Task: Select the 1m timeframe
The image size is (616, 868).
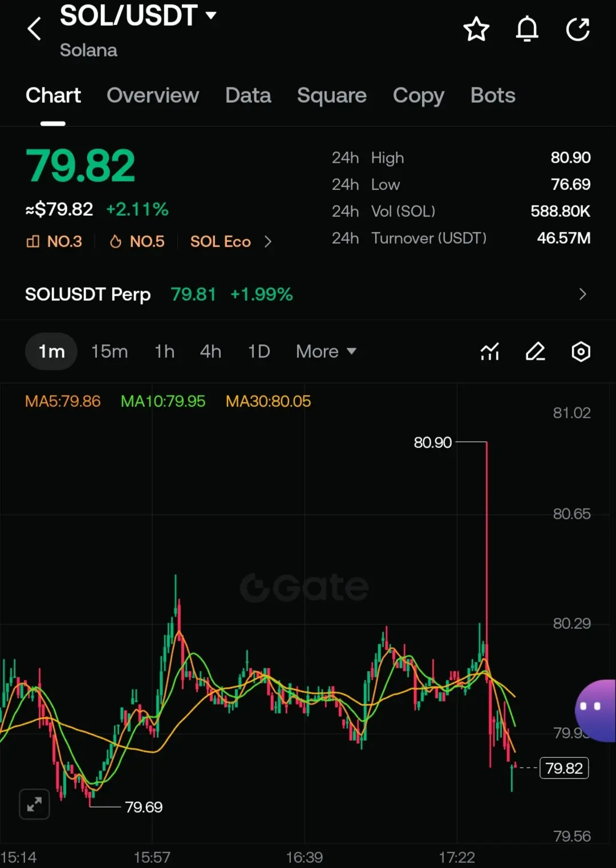Action: (51, 352)
